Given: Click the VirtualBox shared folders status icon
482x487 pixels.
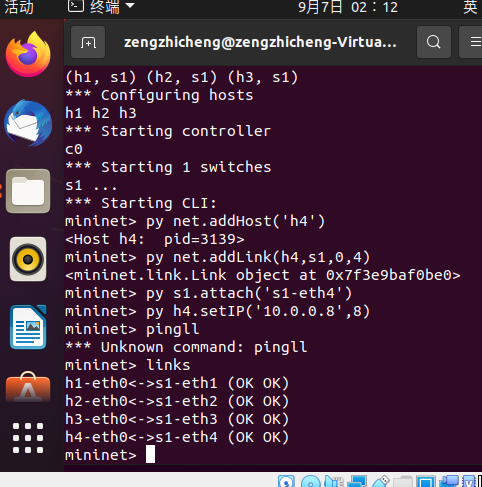Looking at the screenshot, I should [x=403, y=482].
